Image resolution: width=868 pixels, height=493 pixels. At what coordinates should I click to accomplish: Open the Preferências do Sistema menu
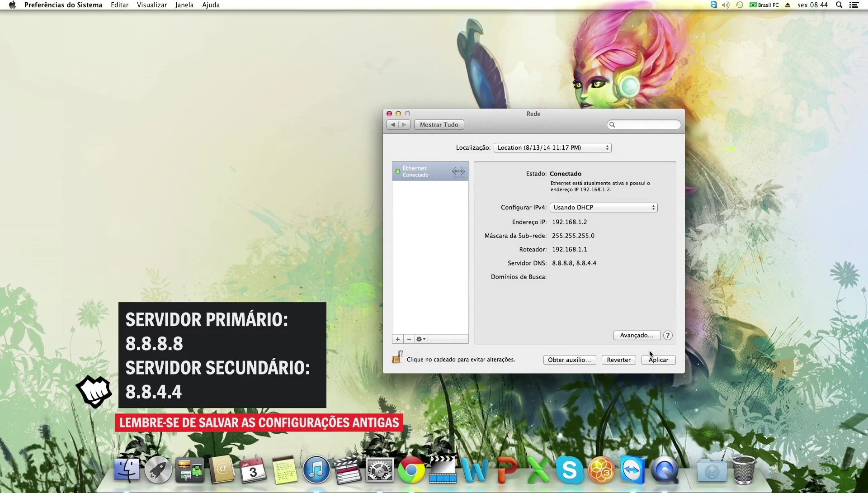[x=63, y=5]
